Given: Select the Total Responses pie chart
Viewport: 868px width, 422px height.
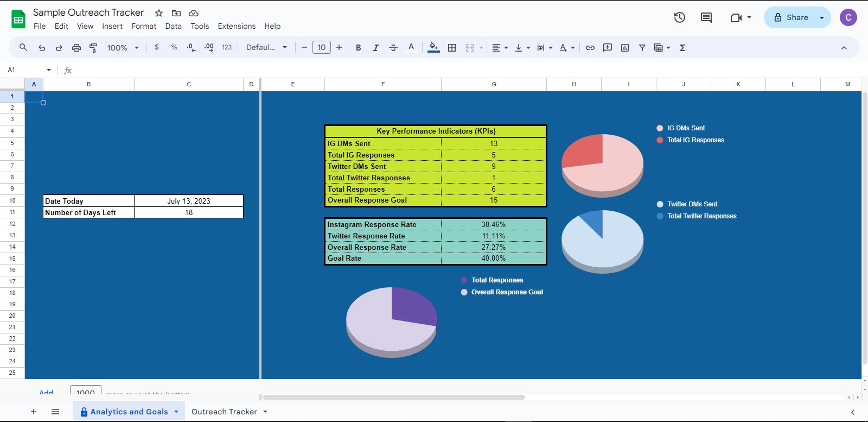Looking at the screenshot, I should 392,322.
